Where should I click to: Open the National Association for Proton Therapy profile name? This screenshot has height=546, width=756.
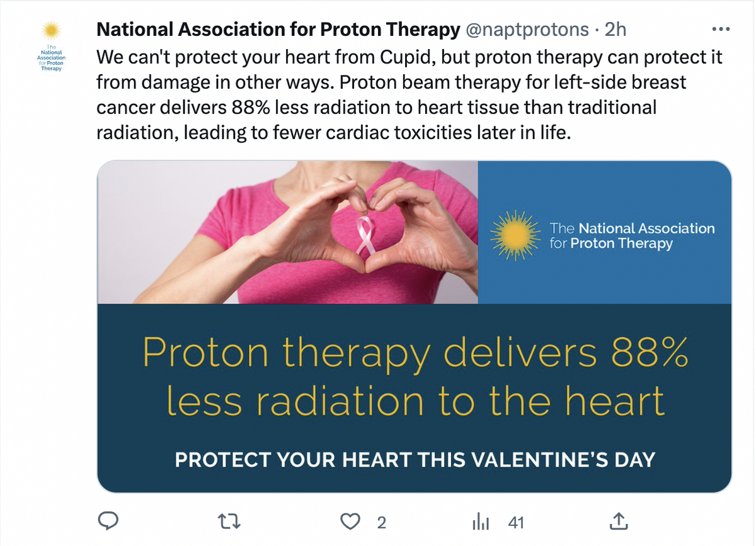(278, 29)
